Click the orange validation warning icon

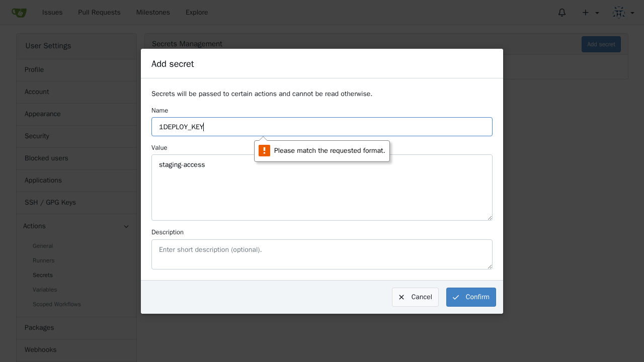point(264,151)
